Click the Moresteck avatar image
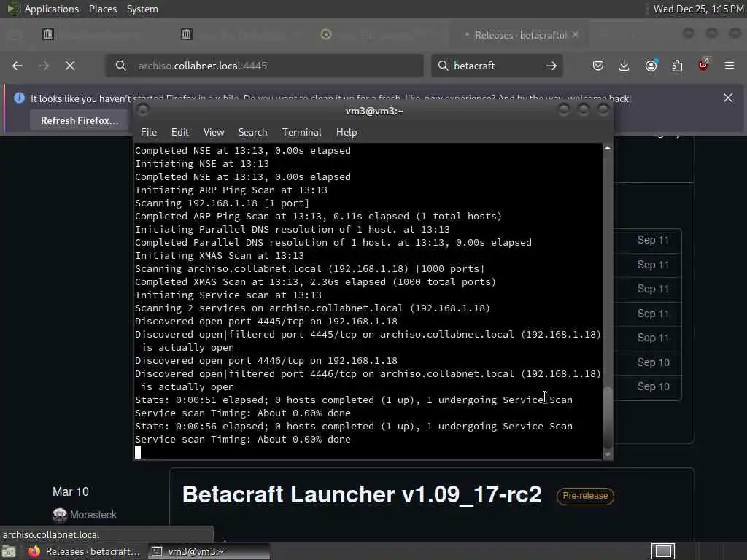The width and height of the screenshot is (747, 560). (x=60, y=515)
